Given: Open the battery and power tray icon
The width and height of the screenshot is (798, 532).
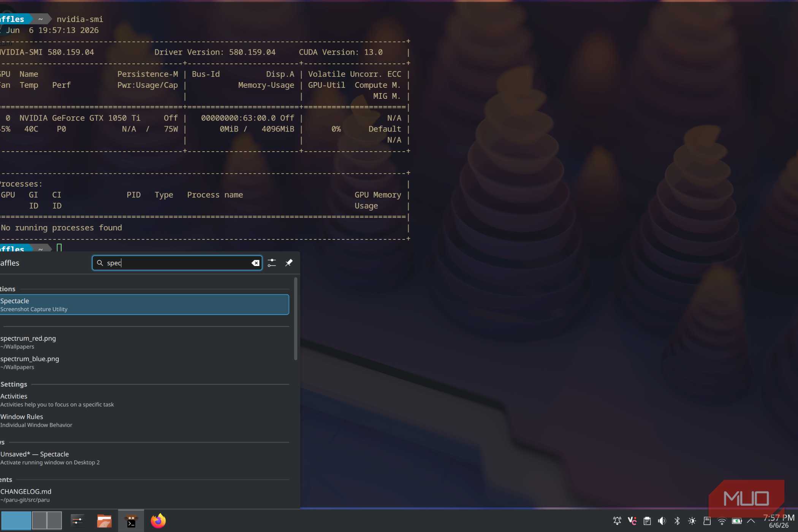Looking at the screenshot, I should 737,521.
